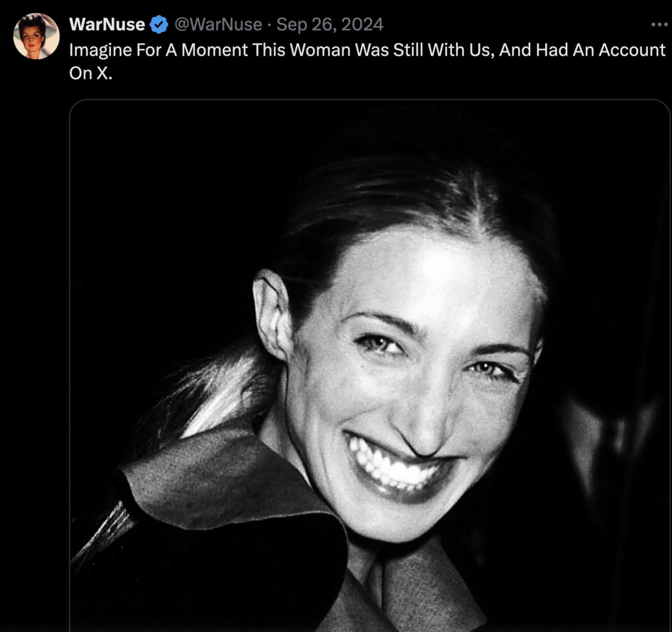
Task: Click the "On X." second text line
Action: click(90, 73)
